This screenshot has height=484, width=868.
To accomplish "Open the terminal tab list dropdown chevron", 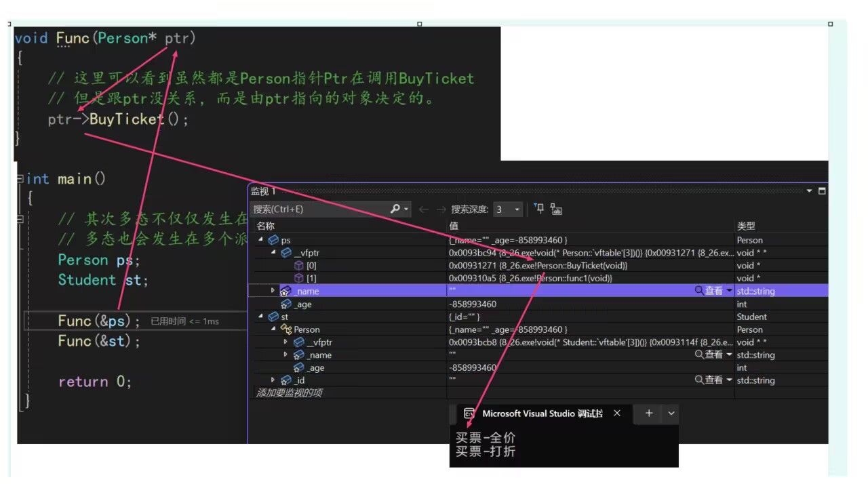I will (x=671, y=414).
